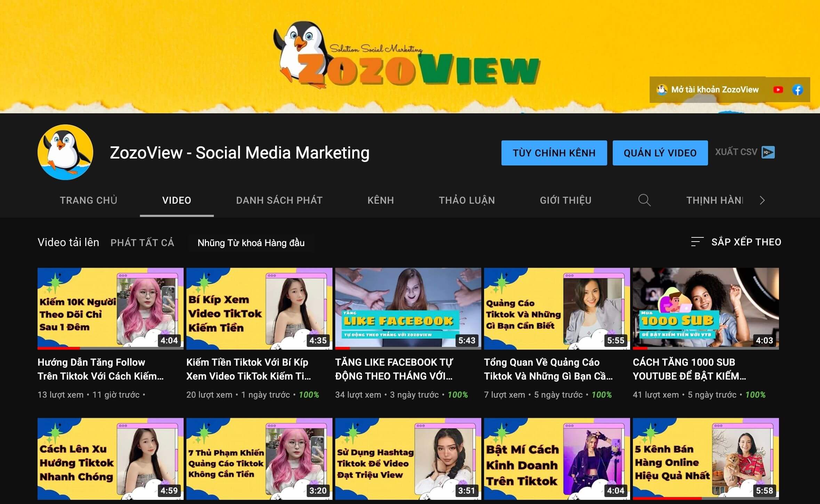Screen dimensions: 820x504
Task: Open Những Từ khoá Hàng đầu button
Action: (x=251, y=243)
